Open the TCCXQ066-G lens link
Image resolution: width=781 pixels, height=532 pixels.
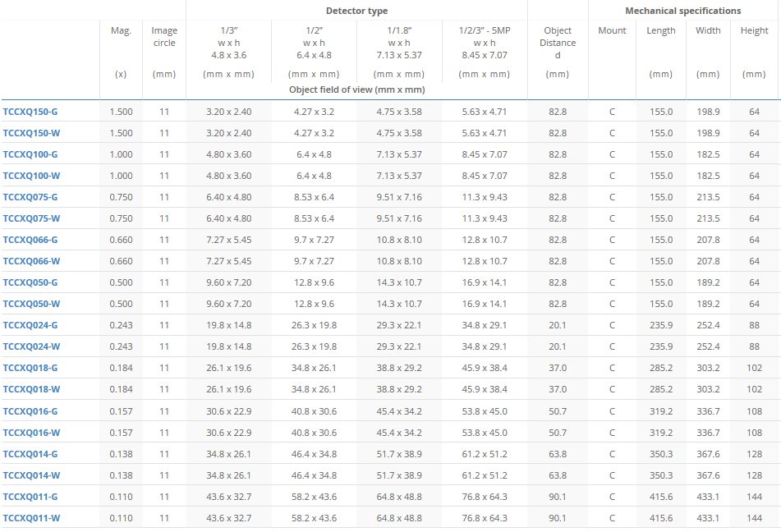[x=30, y=240]
